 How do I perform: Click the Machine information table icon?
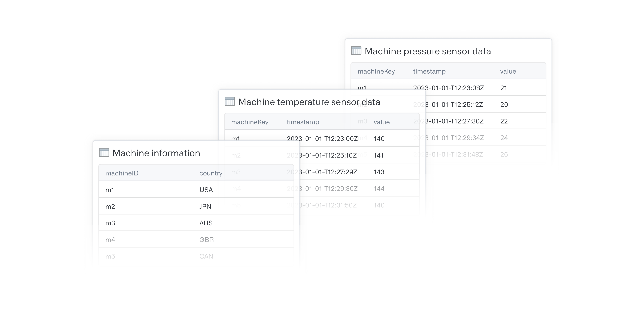coord(104,152)
